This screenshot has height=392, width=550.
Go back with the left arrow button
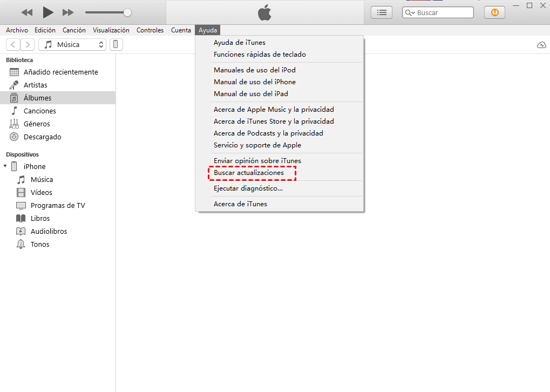(13, 45)
